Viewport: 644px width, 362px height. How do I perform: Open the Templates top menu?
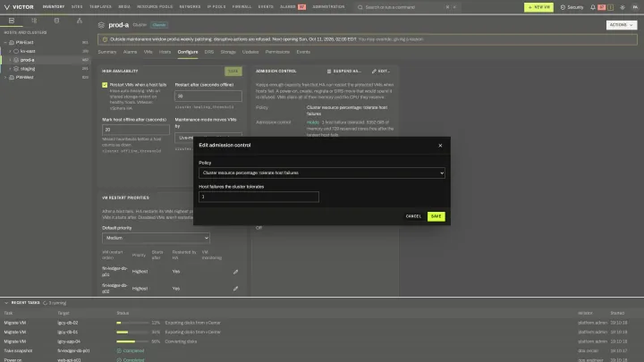pyautogui.click(x=100, y=7)
